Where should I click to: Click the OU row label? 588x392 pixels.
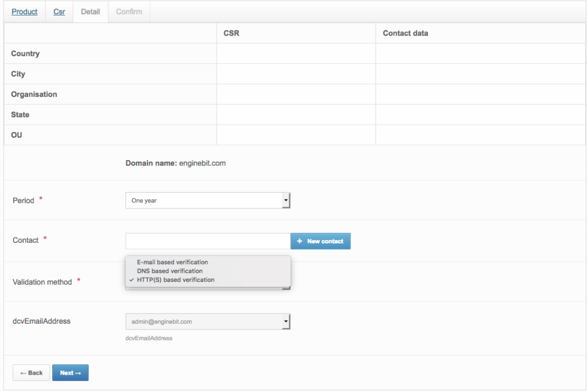pyautogui.click(x=17, y=135)
